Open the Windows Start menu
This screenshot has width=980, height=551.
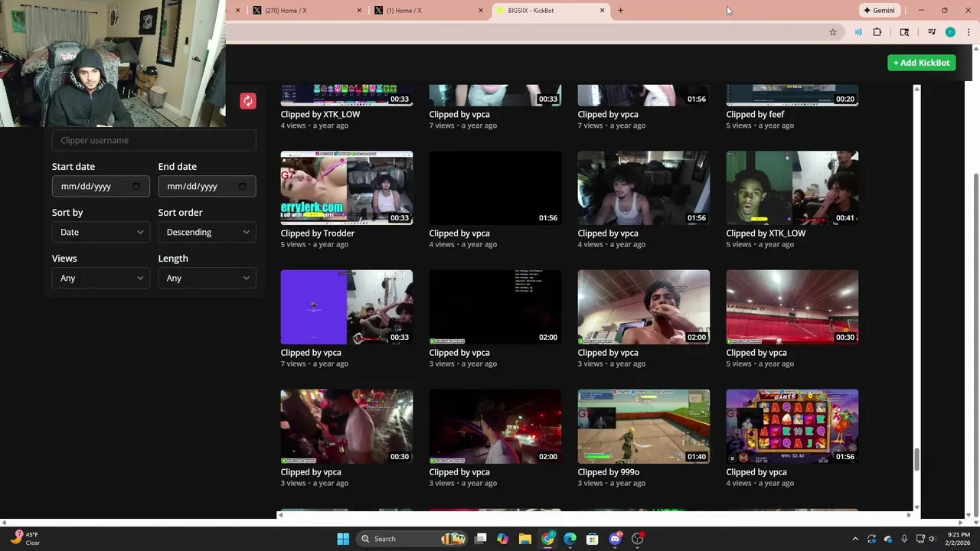(x=343, y=539)
